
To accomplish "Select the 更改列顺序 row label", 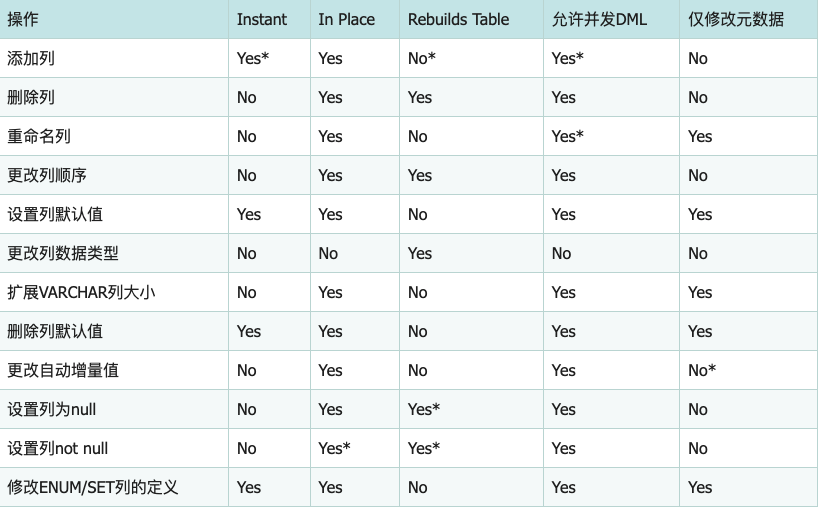I will (47, 175).
